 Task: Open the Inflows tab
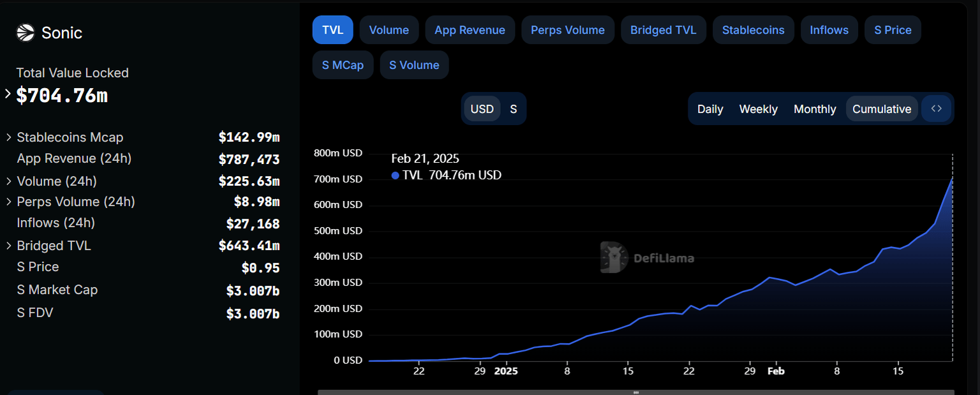tap(829, 29)
